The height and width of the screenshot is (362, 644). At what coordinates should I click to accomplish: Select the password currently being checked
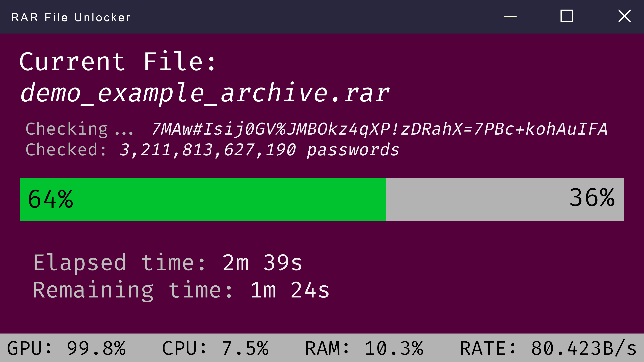coord(380,129)
